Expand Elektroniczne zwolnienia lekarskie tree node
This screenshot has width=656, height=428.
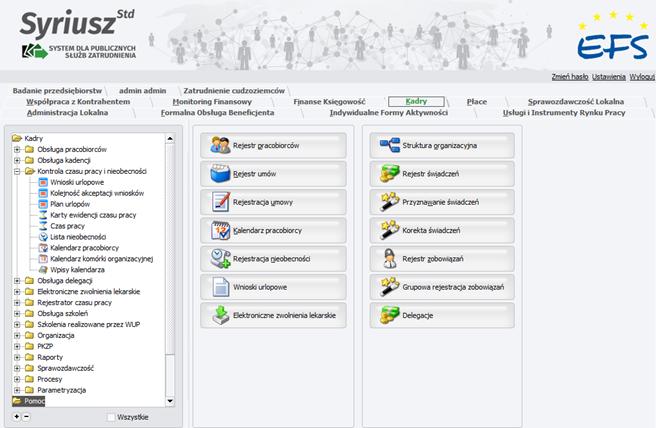[17, 292]
